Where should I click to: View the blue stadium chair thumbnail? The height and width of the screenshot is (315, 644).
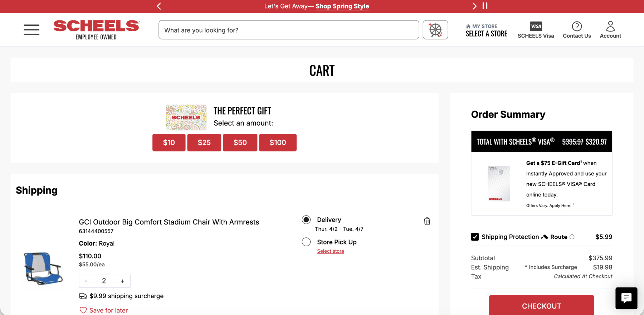(x=43, y=268)
